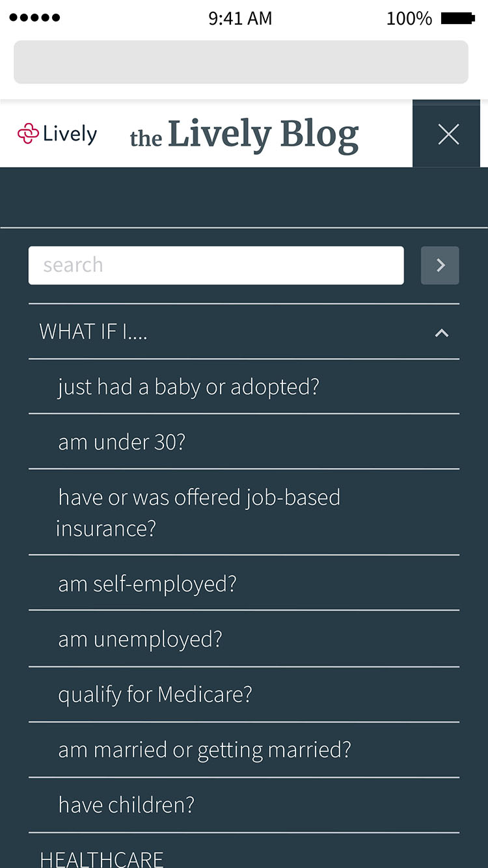Select "am self-employed?" item
This screenshot has width=488, height=868.
(x=147, y=584)
